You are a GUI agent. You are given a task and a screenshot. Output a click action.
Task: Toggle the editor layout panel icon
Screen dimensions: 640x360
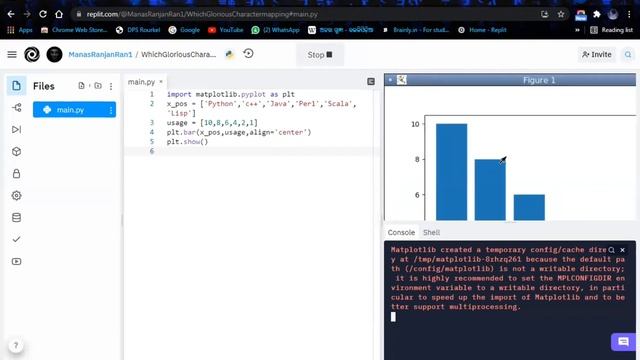[371, 82]
